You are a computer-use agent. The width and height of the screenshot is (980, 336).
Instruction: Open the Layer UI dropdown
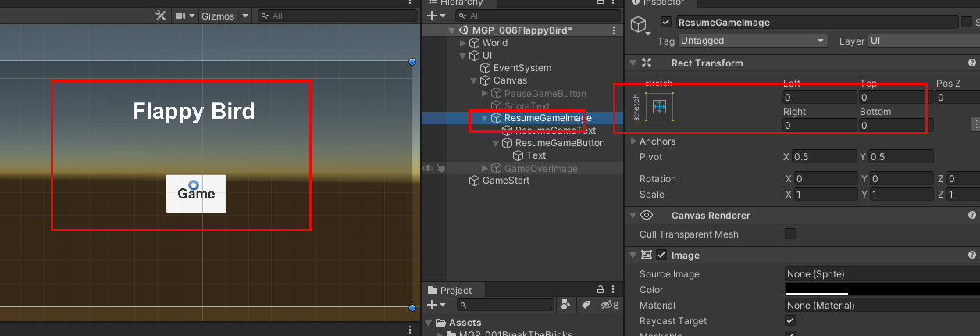coord(924,41)
